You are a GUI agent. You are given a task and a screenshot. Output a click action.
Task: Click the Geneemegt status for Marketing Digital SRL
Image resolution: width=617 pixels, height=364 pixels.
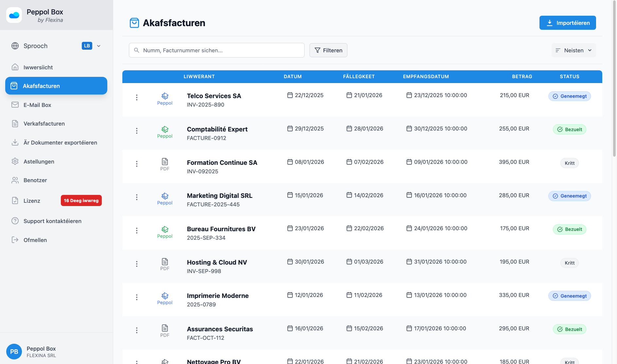pos(569,196)
